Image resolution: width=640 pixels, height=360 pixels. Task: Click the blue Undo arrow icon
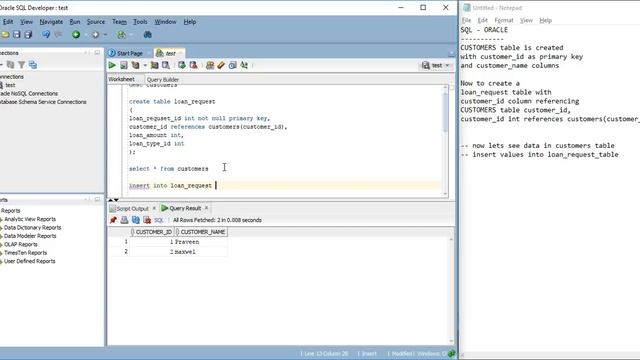(46, 35)
